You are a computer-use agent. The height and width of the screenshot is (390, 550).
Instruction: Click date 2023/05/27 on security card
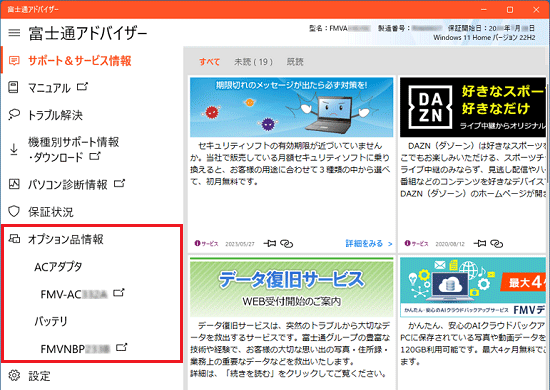[240, 244]
